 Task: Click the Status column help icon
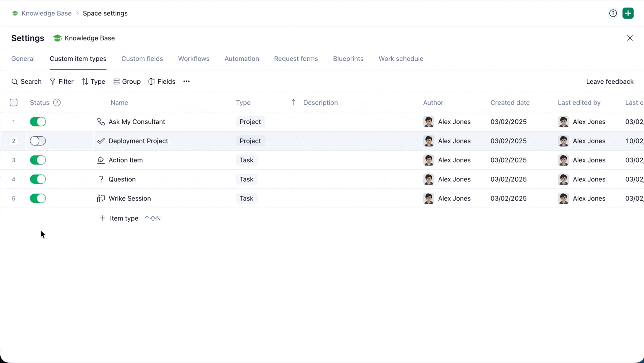pos(57,103)
